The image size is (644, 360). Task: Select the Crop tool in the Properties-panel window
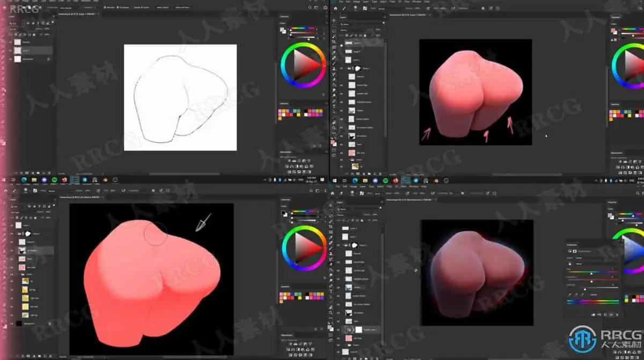[331, 226]
